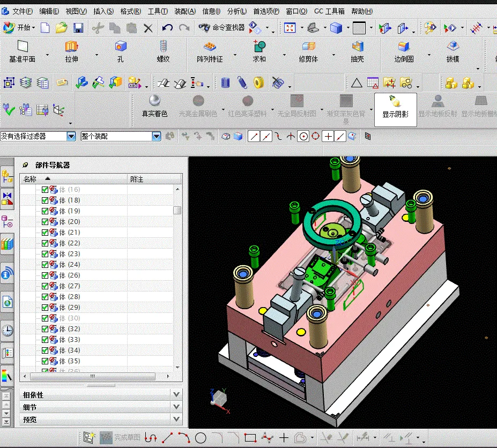Click the Rectangle sketch tool in bottom toolbar
This screenshot has height=448, width=497.
(x=250, y=438)
